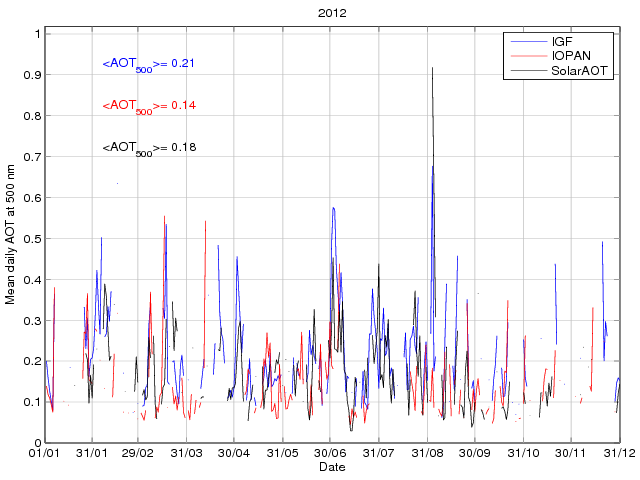Click the y-axis tick label 0.3
640x480 pixels.
coord(33,320)
